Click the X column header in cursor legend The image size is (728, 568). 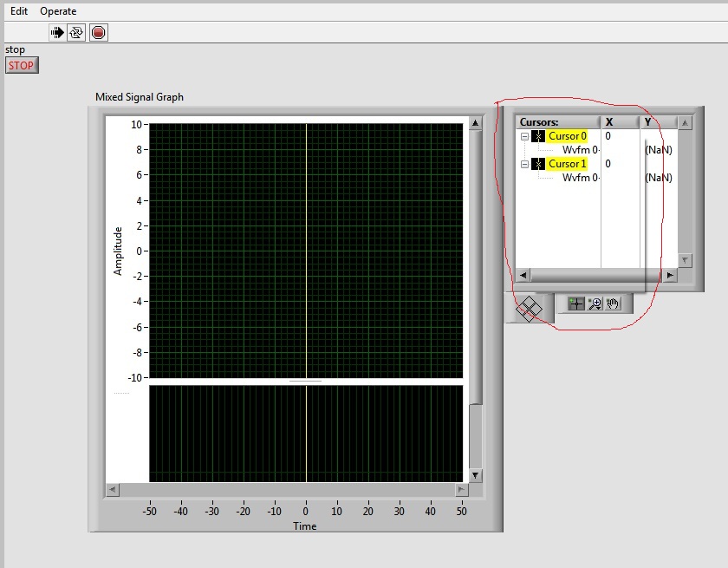point(621,122)
